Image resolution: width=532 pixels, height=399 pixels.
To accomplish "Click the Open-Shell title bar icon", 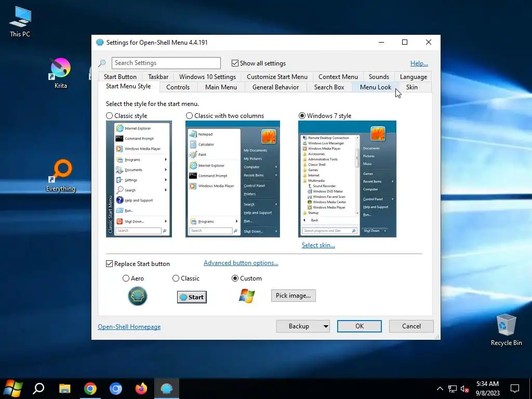I will coord(100,42).
